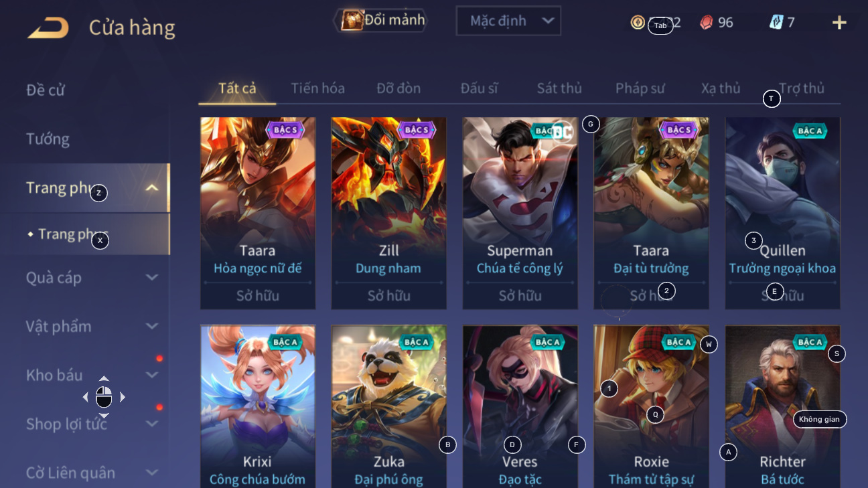
Task: Switch to the Sát thủ tab
Action: point(559,88)
